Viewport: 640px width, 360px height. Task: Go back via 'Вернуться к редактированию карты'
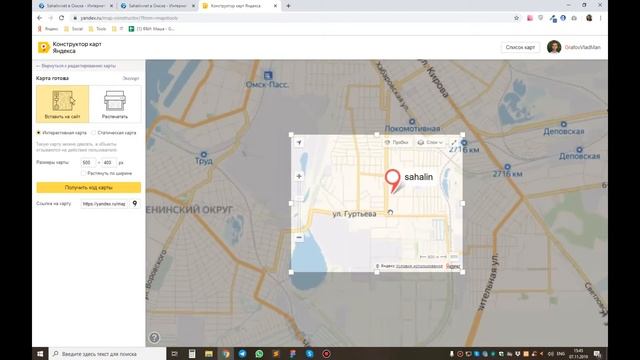click(76, 66)
